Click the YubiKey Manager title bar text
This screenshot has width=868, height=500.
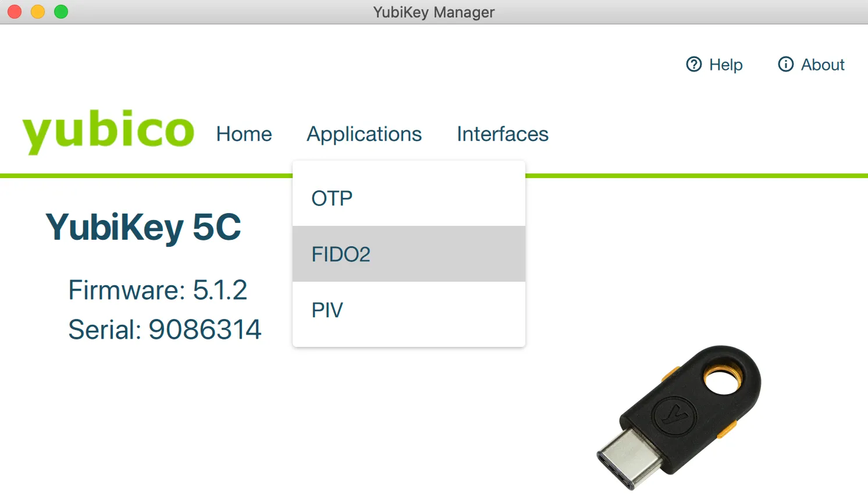(434, 12)
